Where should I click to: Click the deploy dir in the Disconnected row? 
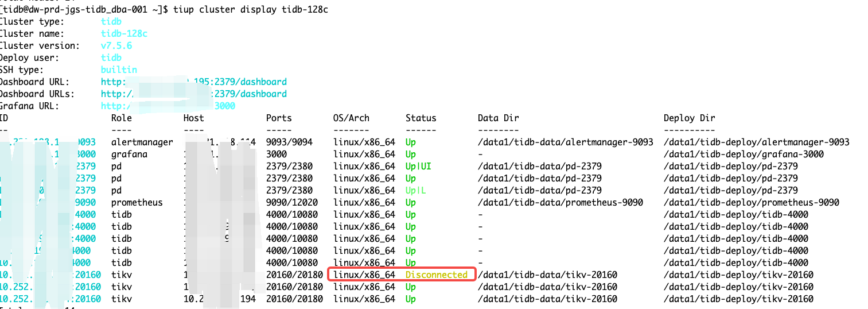point(738,275)
